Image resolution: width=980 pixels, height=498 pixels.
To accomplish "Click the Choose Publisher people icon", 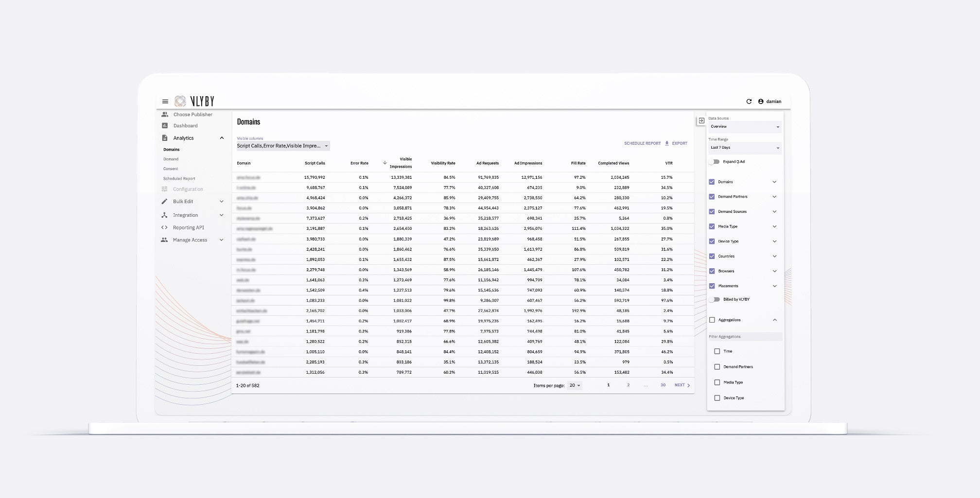I will click(x=165, y=115).
